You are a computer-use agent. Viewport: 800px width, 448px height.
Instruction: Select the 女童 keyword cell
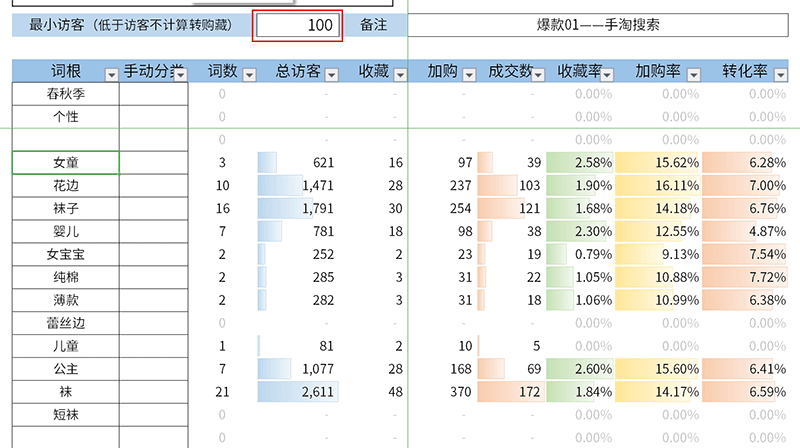(x=66, y=162)
